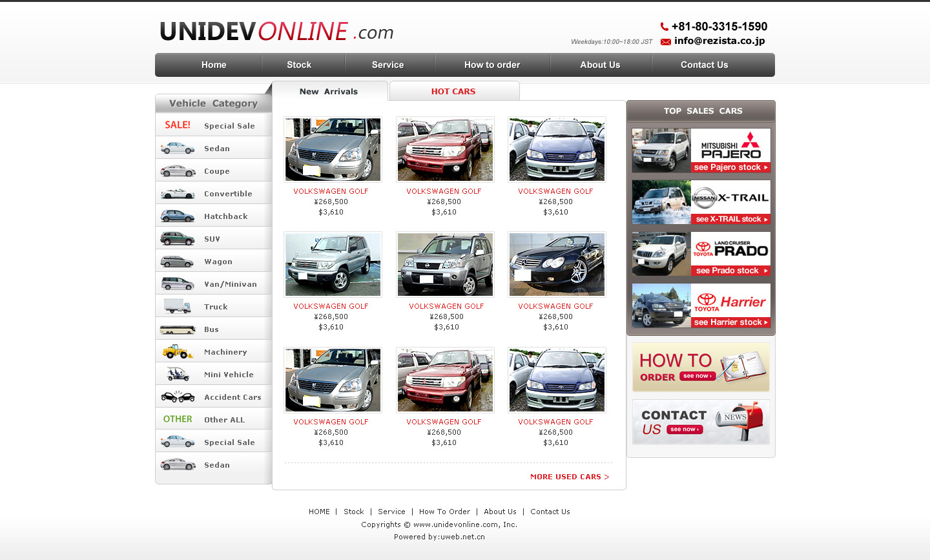Click How To Order in the footer

pos(444,512)
